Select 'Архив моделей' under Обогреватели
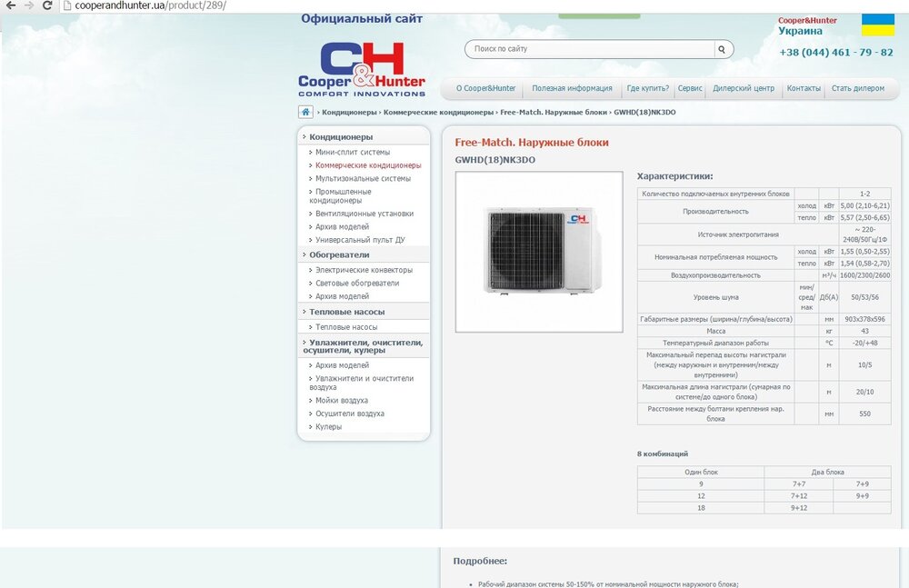The height and width of the screenshot is (588, 909). (342, 296)
